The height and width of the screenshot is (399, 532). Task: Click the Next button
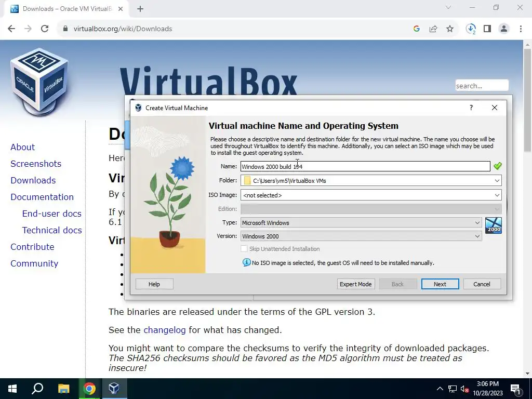click(440, 284)
